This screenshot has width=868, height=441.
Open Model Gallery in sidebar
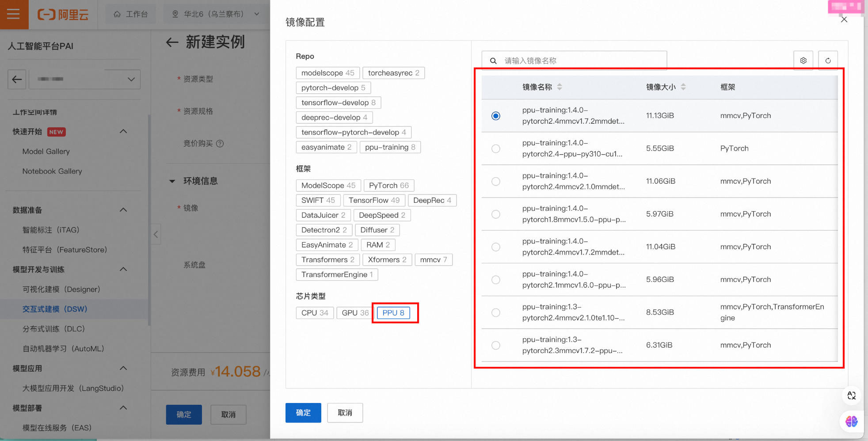(x=46, y=152)
